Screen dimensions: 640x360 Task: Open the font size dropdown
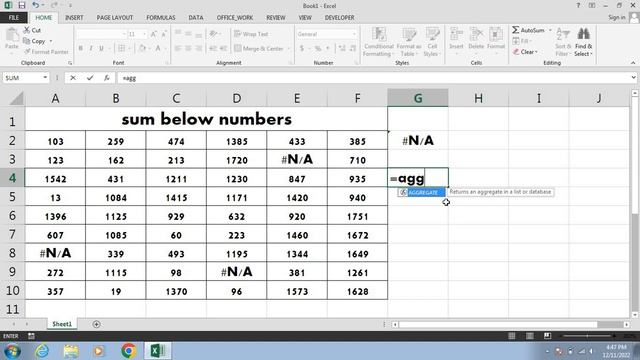[x=144, y=34]
